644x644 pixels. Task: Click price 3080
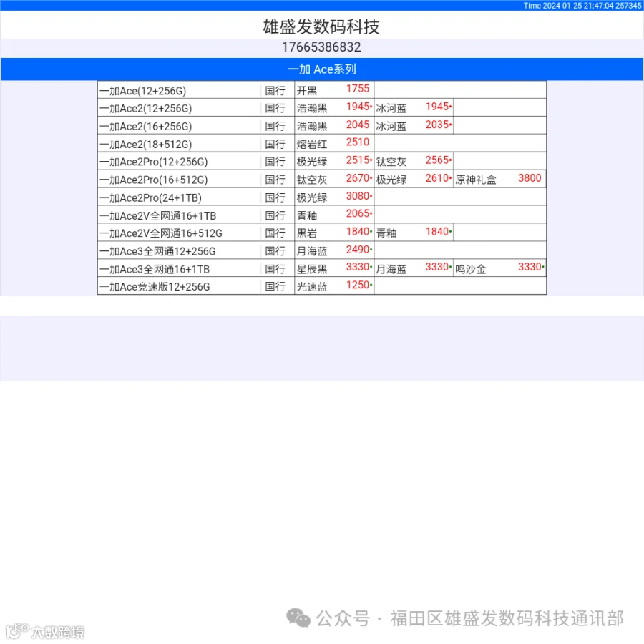point(358,196)
